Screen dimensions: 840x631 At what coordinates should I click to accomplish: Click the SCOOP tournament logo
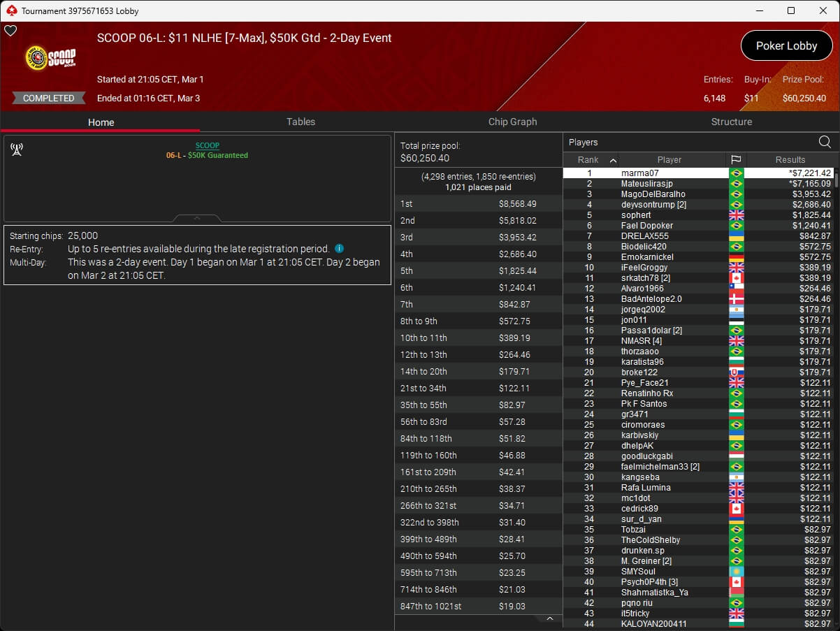pos(50,57)
